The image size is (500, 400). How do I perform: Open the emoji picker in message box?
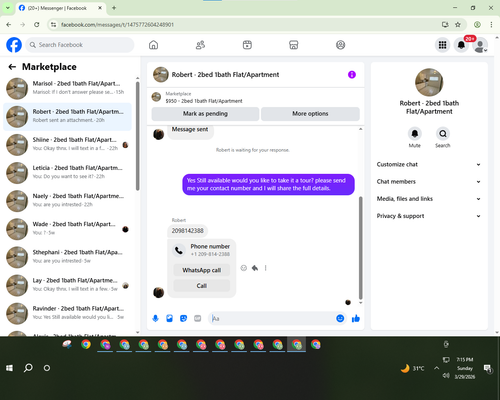(x=340, y=318)
